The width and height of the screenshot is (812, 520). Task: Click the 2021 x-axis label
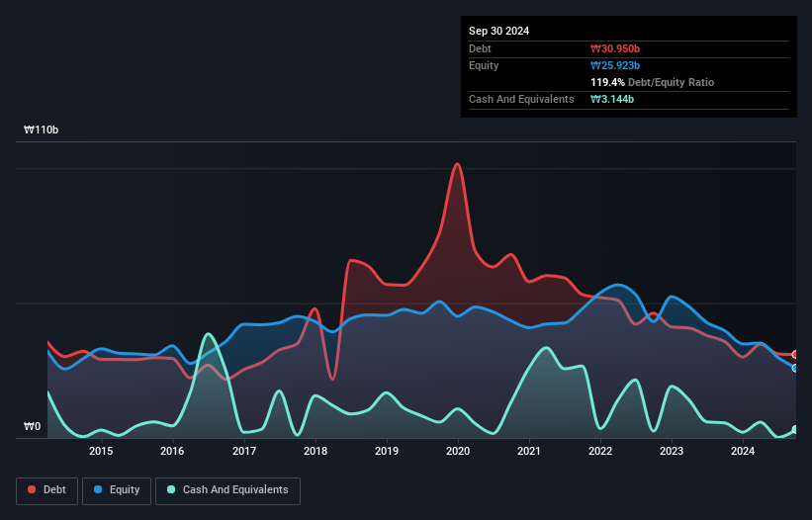529,451
